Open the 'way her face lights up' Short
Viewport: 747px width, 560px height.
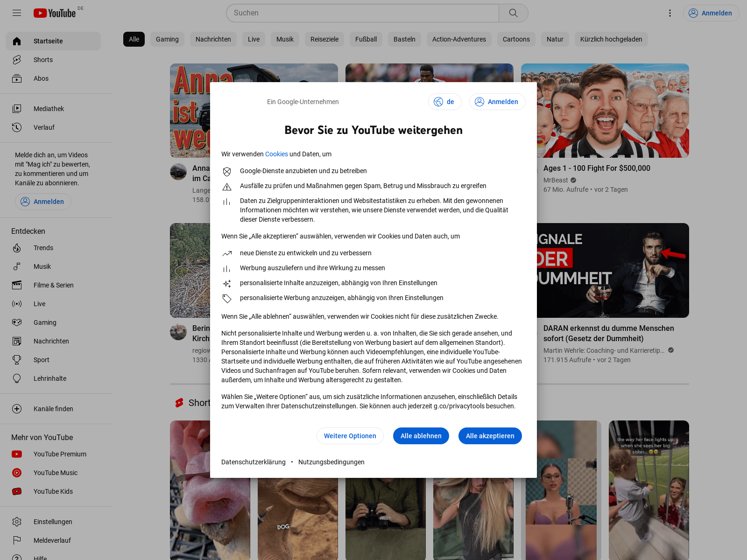pyautogui.click(x=649, y=490)
